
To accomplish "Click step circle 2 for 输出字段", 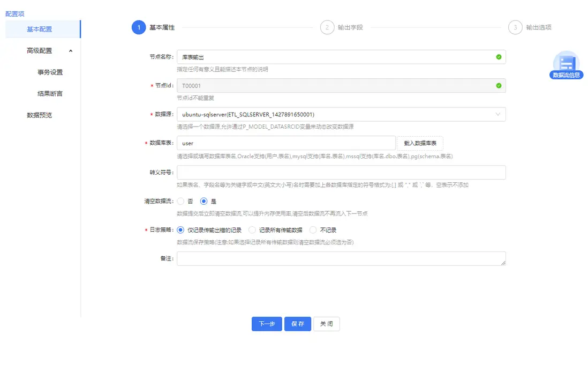I will click(x=327, y=27).
